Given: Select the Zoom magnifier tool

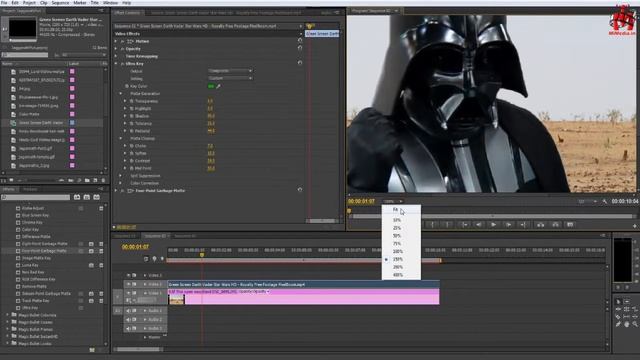Looking at the screenshot, I should pyautogui.click(x=635, y=324).
